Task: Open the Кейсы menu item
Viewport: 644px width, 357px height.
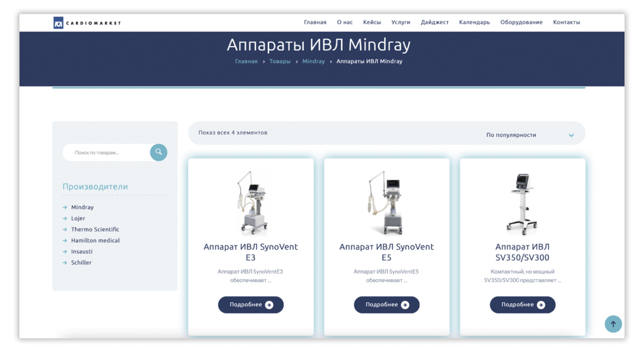Action: click(372, 22)
